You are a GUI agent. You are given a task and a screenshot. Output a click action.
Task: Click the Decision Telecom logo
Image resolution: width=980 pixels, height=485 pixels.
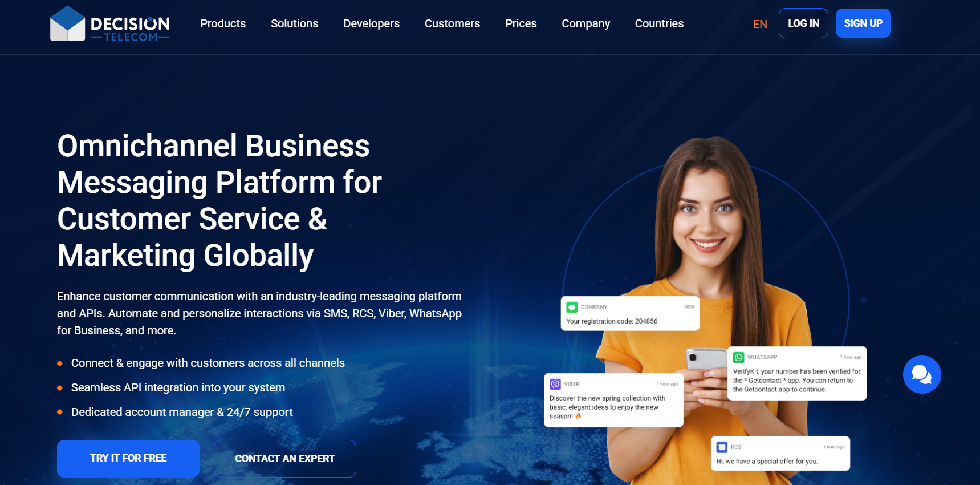(x=110, y=23)
